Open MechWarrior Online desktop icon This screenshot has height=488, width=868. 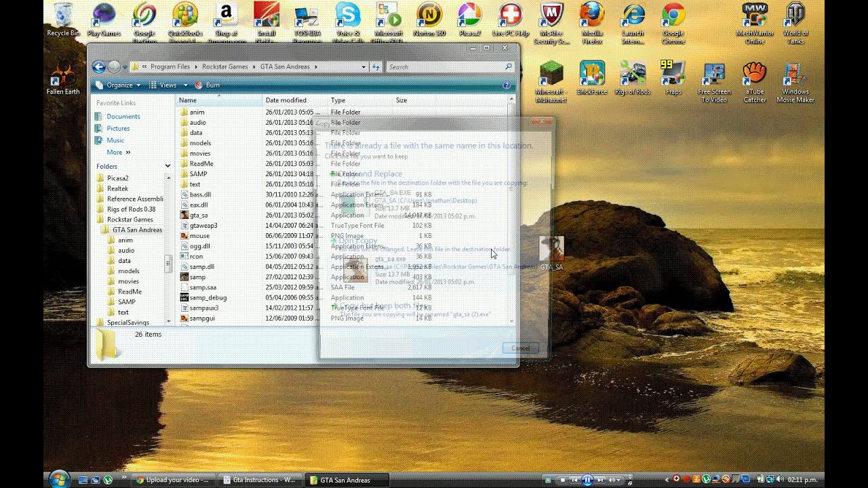[x=755, y=23]
